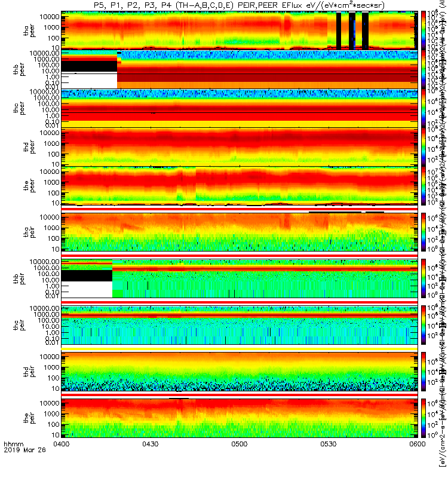This screenshot has height=478, width=448.
Task: Click the 10000 tick of tha peer axis
Action: coord(50,17)
